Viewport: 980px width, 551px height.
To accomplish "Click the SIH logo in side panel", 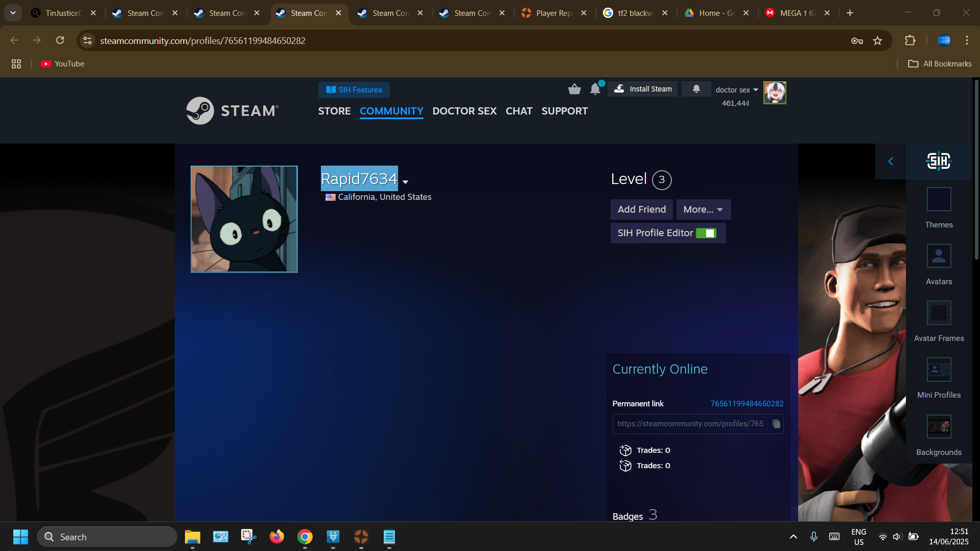I will point(939,162).
